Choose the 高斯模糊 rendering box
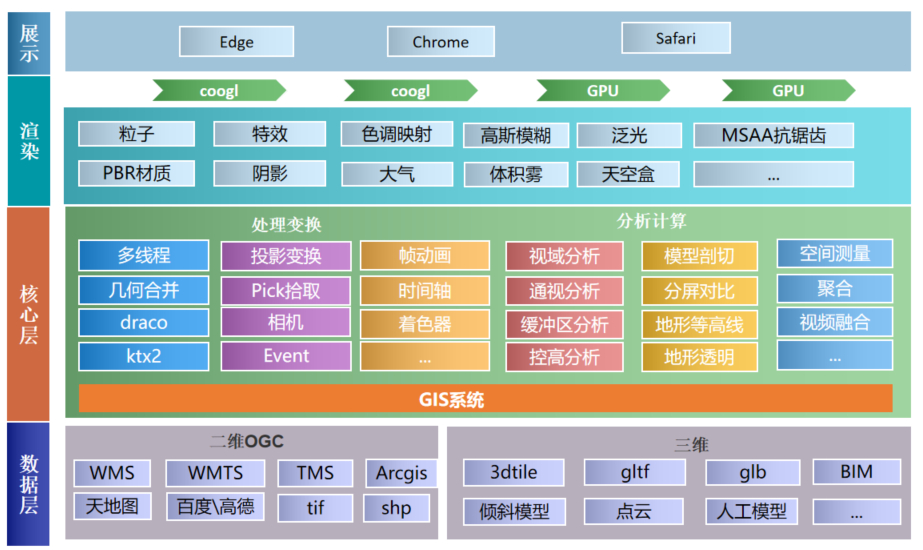Viewport: 923px width, 550px height. click(516, 136)
